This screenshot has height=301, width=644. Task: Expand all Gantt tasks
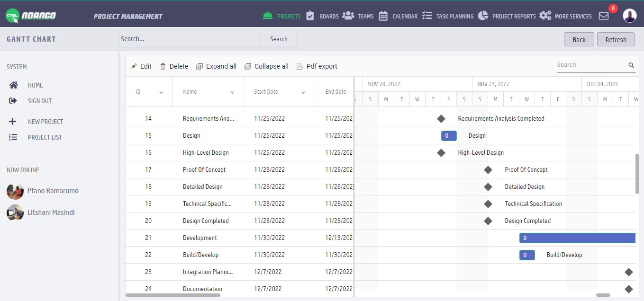coord(216,66)
